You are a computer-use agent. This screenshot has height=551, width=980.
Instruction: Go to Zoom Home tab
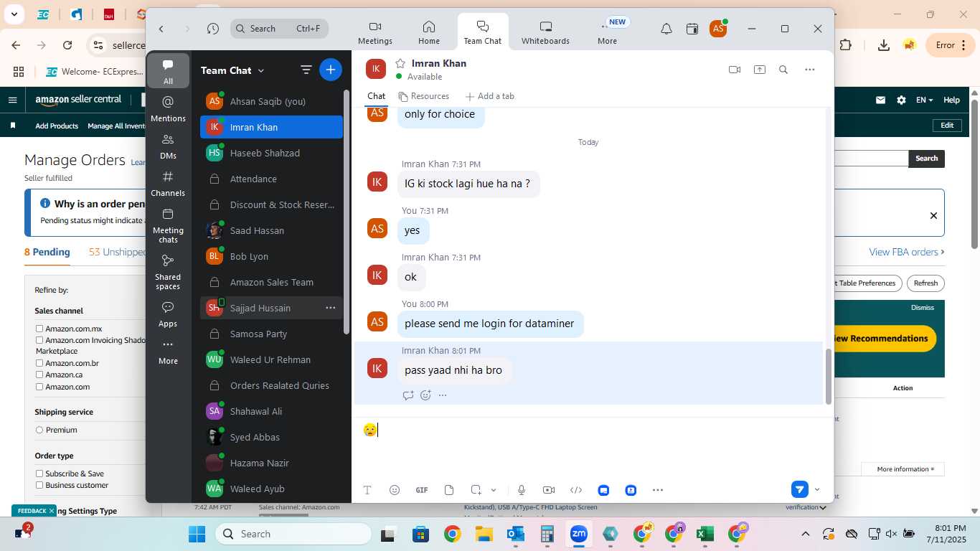point(429,32)
